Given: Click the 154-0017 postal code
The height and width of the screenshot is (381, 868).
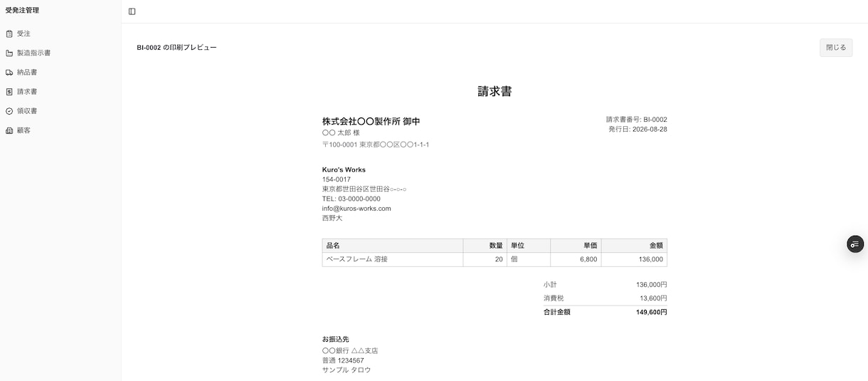Looking at the screenshot, I should (x=337, y=179).
